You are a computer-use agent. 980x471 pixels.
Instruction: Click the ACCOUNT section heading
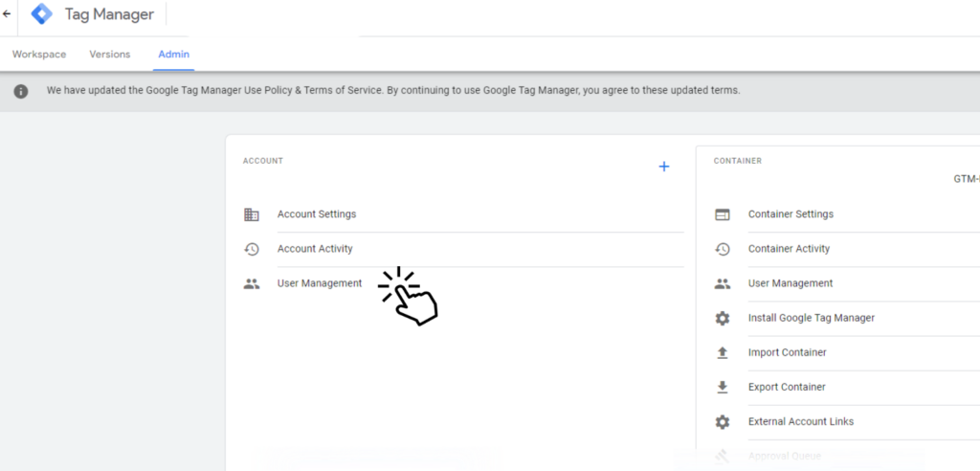coord(263,162)
